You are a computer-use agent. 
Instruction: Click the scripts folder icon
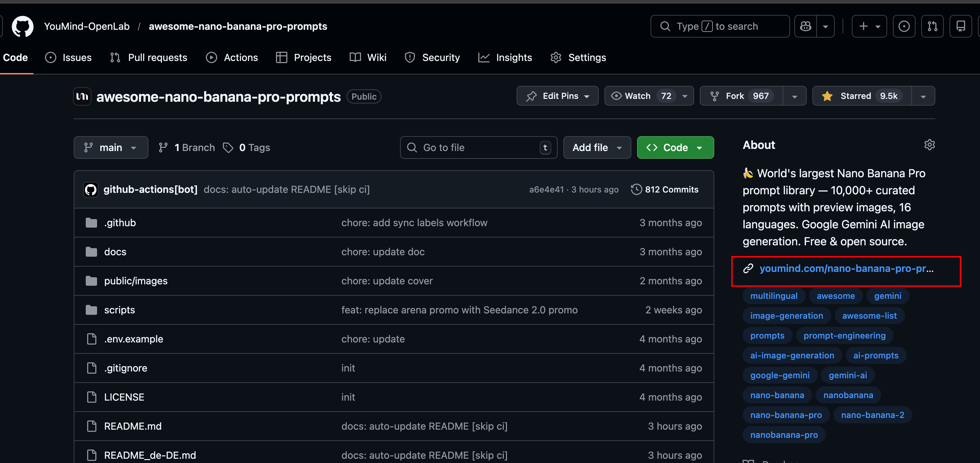coord(91,310)
